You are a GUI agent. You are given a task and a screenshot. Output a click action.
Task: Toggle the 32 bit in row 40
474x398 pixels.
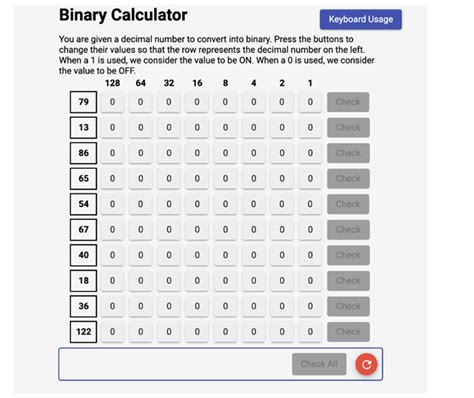169,255
